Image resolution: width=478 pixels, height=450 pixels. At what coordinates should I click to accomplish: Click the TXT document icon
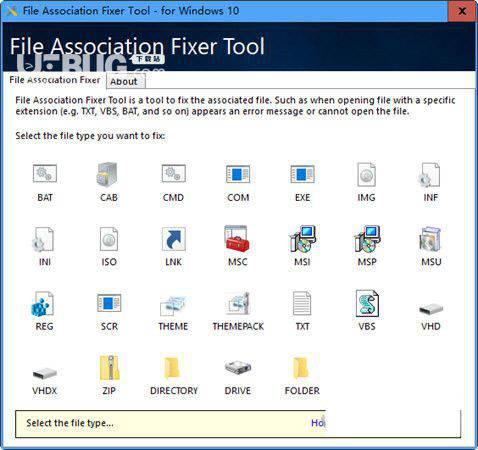click(302, 303)
